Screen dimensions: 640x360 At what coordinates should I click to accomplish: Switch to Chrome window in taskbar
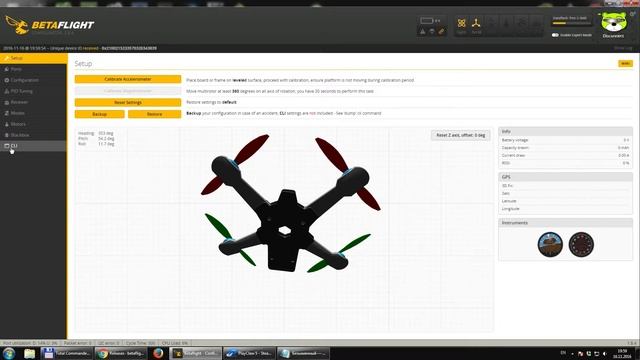(x=121, y=353)
